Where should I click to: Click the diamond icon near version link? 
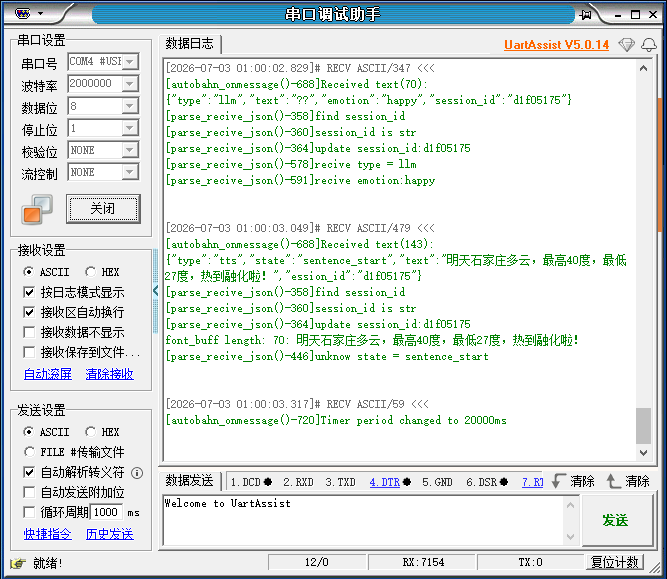click(x=627, y=45)
